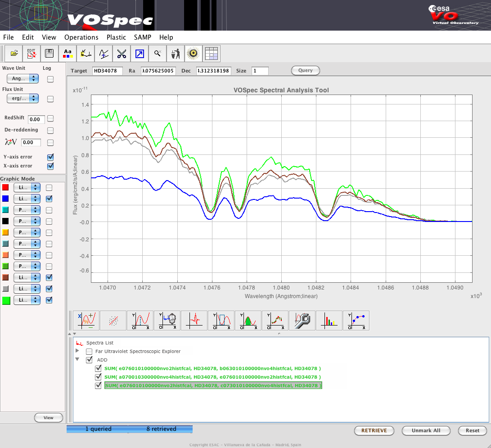Click the trash bin person icon
The height and width of the screenshot is (448, 491).
[176, 54]
